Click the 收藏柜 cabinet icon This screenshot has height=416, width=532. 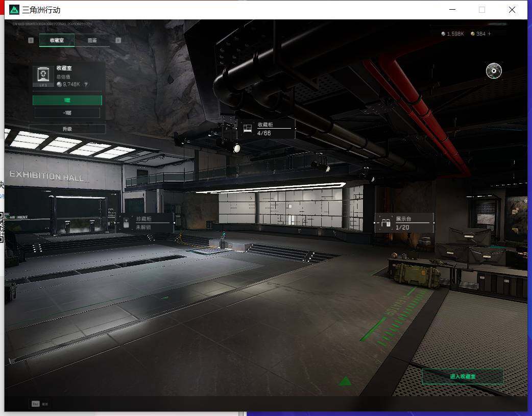(248, 128)
